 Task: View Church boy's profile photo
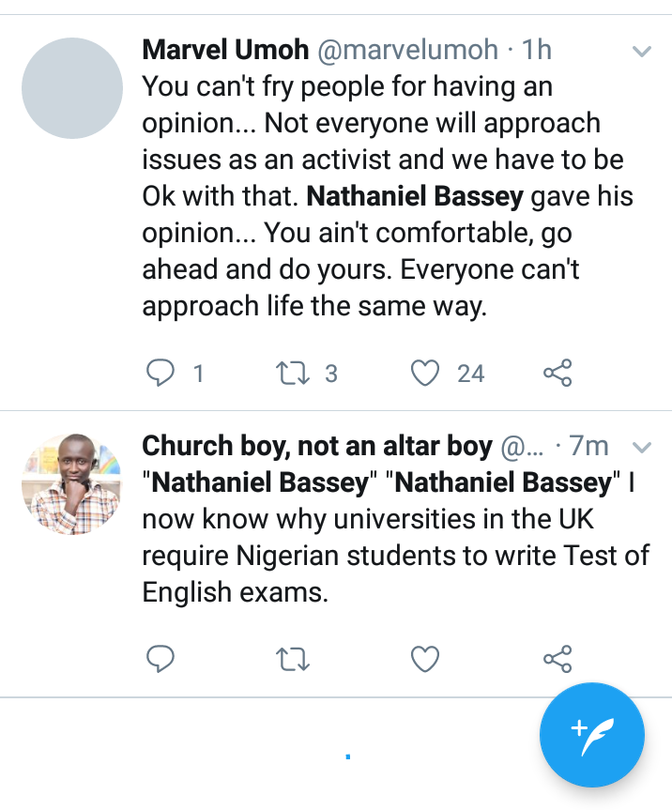click(x=72, y=483)
